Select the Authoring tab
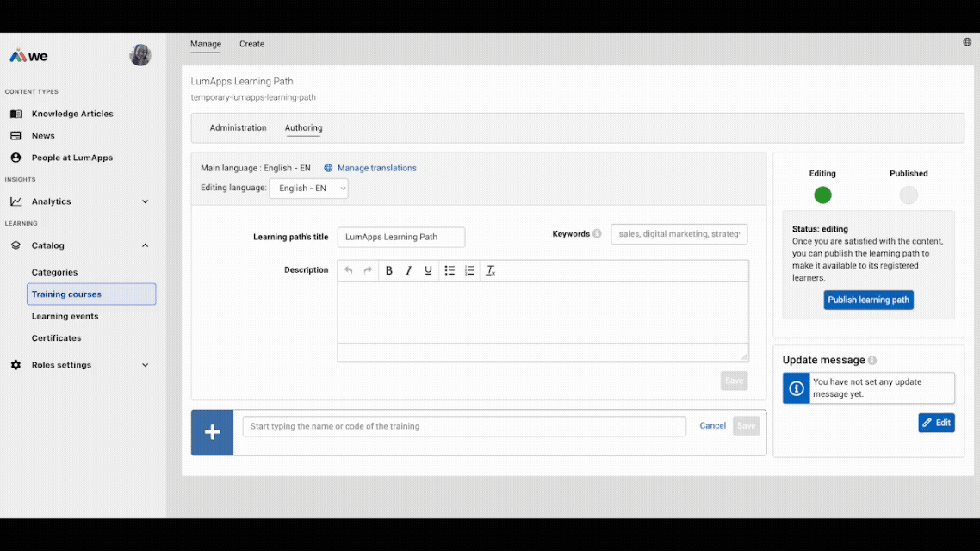This screenshot has height=551, width=980. pos(304,127)
